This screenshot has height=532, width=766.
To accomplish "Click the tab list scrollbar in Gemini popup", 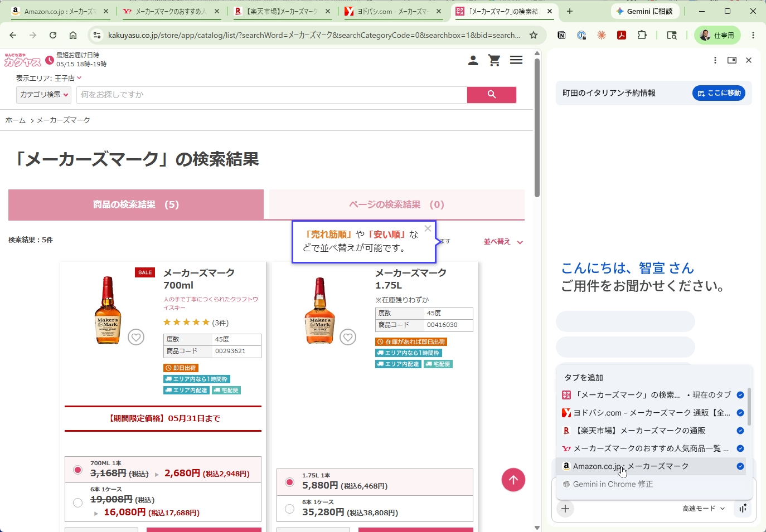I will (749, 406).
